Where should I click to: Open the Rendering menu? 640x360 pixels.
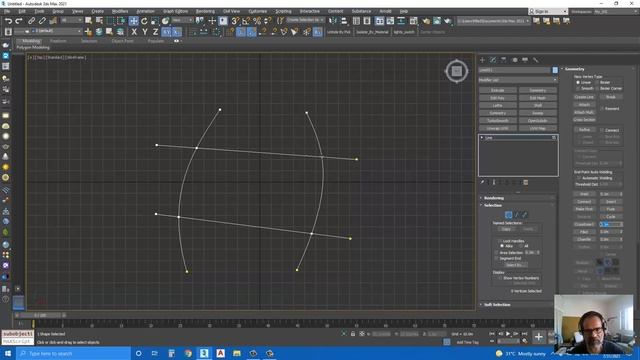[205, 11]
